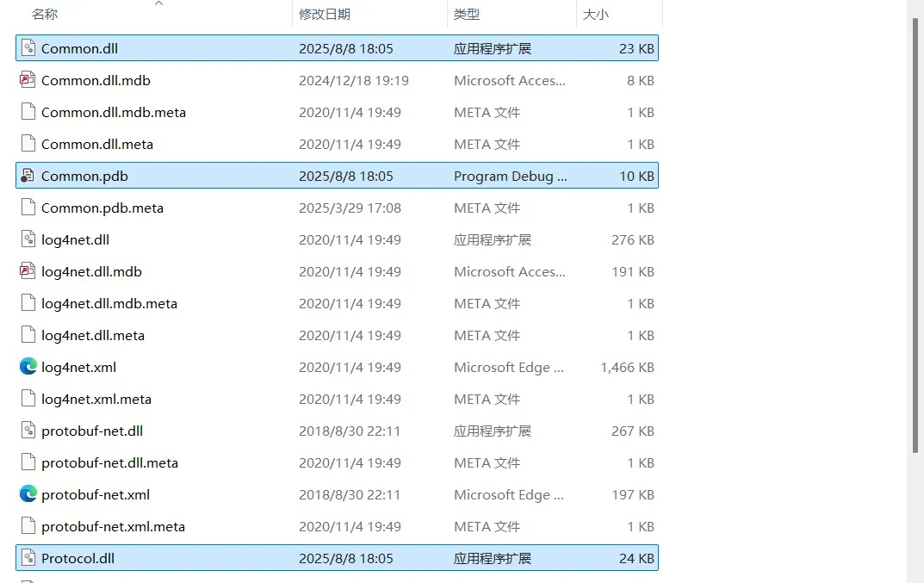Image resolution: width=924 pixels, height=583 pixels.
Task: Sort files by 名称 column header
Action: (x=45, y=15)
